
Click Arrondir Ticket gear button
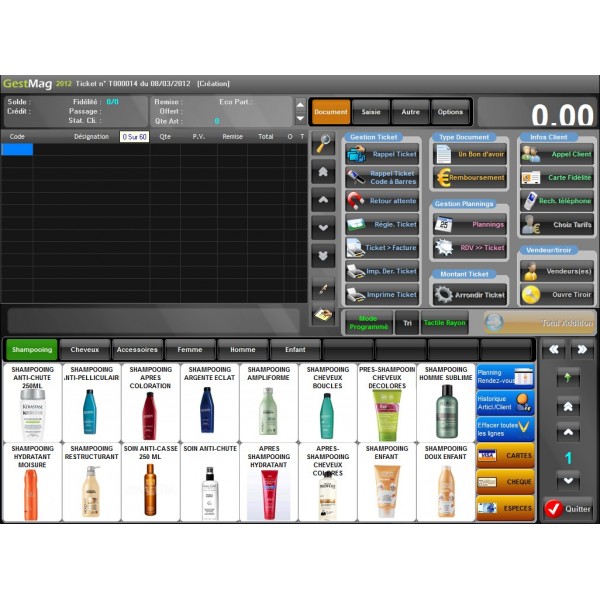470,295
